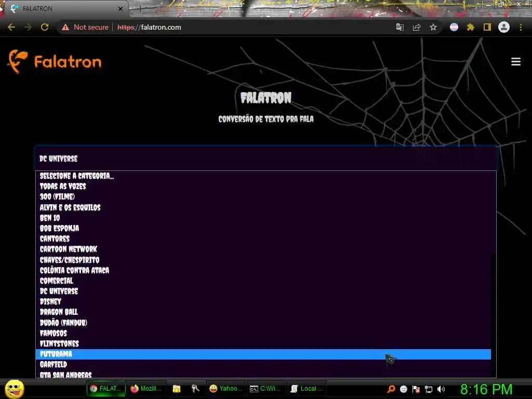Pick DC Universe in the list
Viewport: 532px width, 399px height.
(x=263, y=291)
